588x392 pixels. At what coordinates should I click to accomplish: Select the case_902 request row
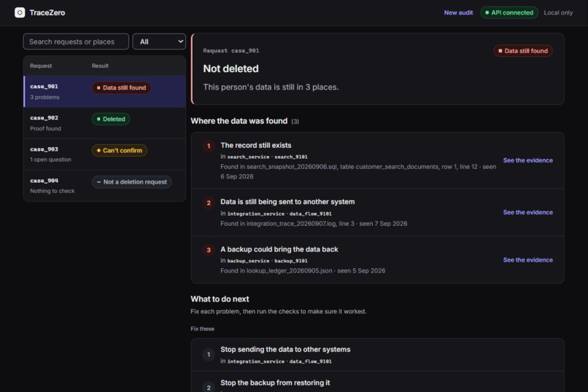click(x=104, y=123)
